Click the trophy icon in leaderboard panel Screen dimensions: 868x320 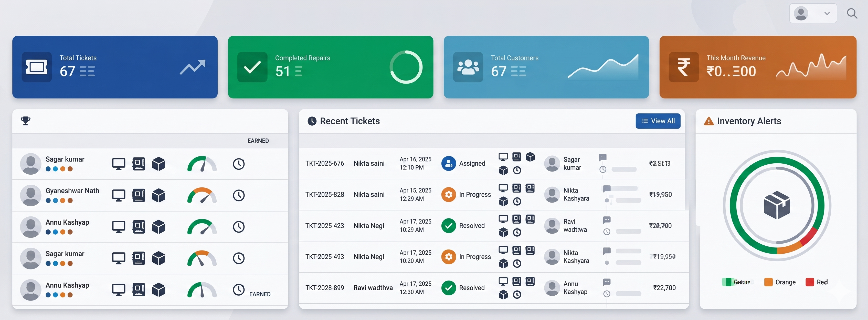(x=26, y=121)
